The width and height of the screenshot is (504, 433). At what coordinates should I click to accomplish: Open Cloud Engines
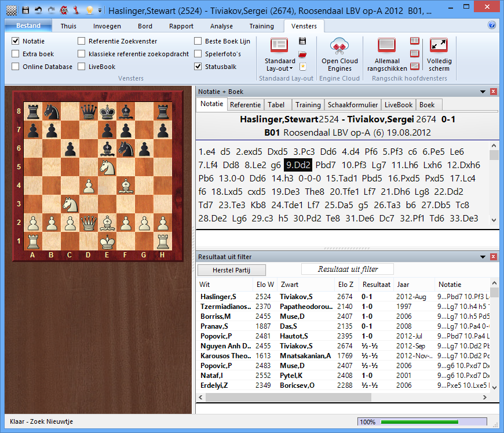(339, 54)
